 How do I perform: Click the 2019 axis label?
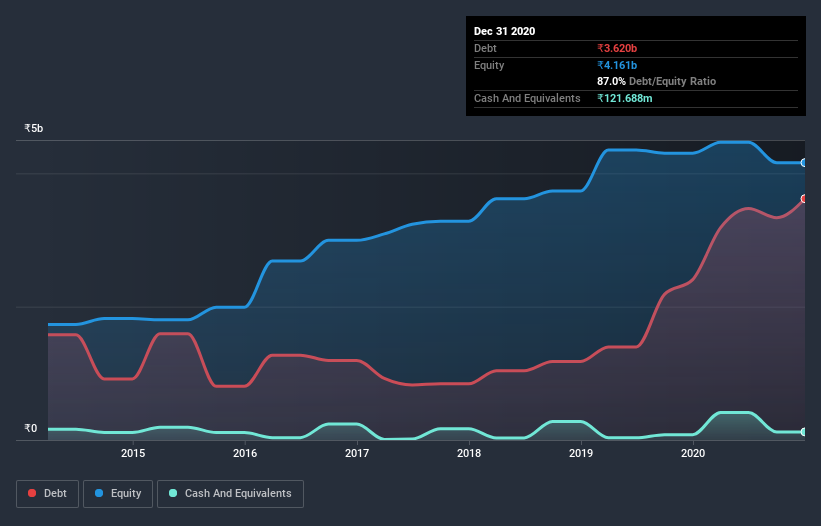(581, 453)
